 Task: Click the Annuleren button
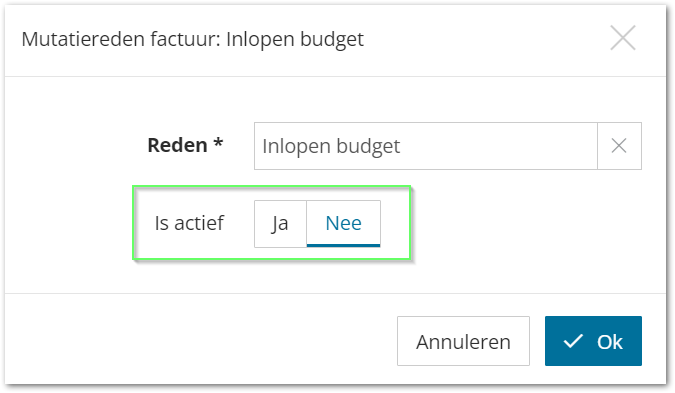pos(463,341)
